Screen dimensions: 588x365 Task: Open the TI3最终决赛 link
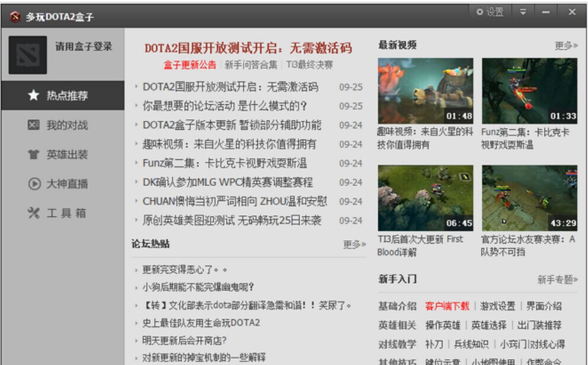coord(310,65)
